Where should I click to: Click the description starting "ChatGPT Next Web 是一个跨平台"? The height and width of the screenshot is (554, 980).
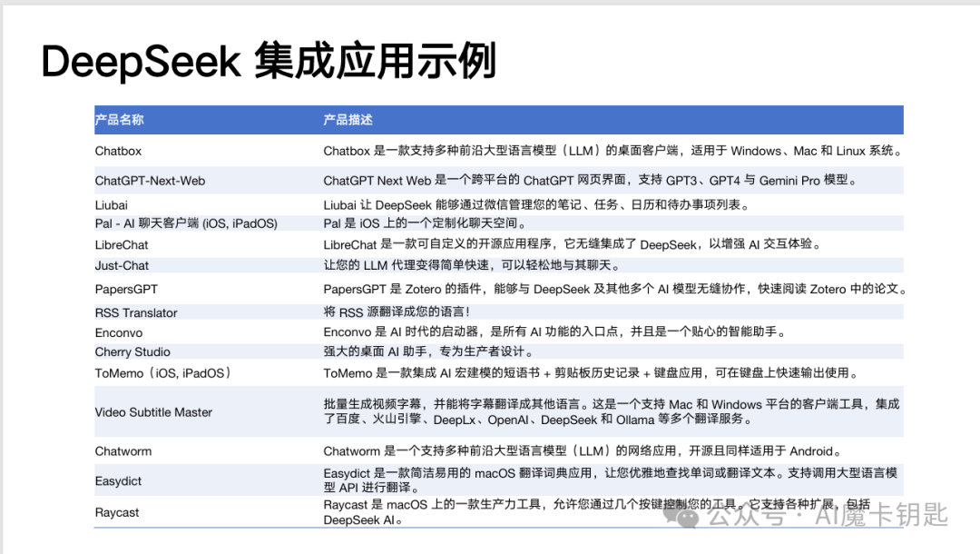[592, 180]
